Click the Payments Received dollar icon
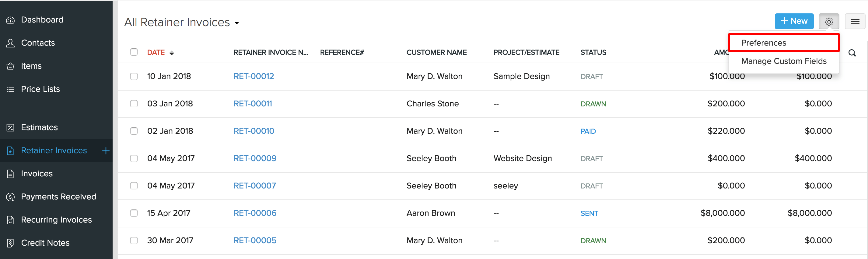Screen dimensions: 868x259 pyautogui.click(x=10, y=197)
